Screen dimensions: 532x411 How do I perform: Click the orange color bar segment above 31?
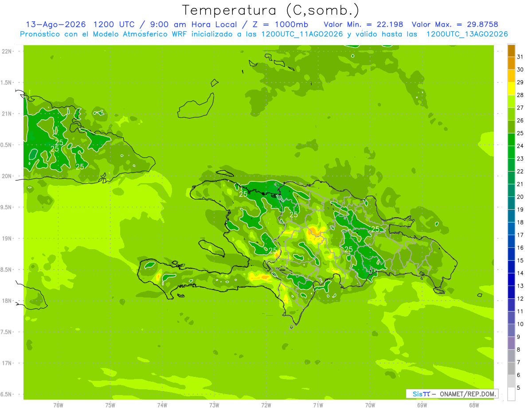tap(511, 51)
